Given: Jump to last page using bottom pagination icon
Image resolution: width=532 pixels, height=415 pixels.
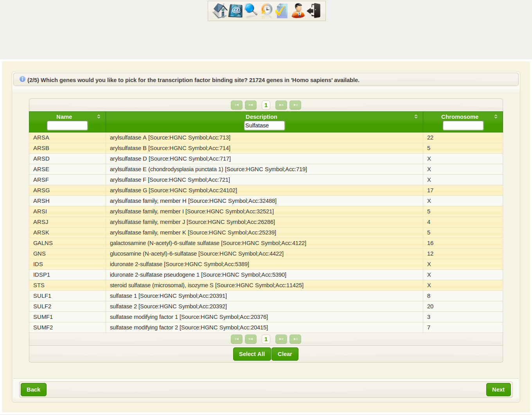Looking at the screenshot, I should point(295,339).
